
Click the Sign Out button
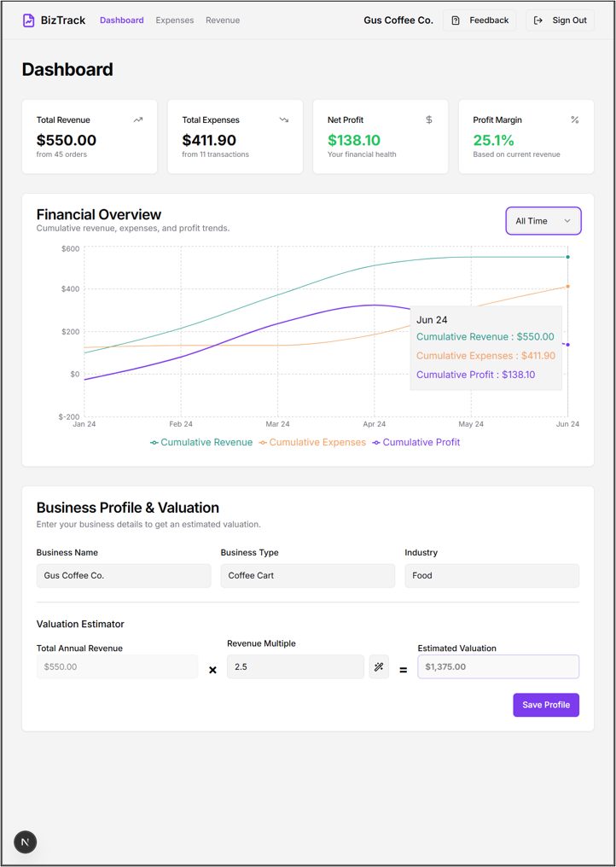(560, 20)
